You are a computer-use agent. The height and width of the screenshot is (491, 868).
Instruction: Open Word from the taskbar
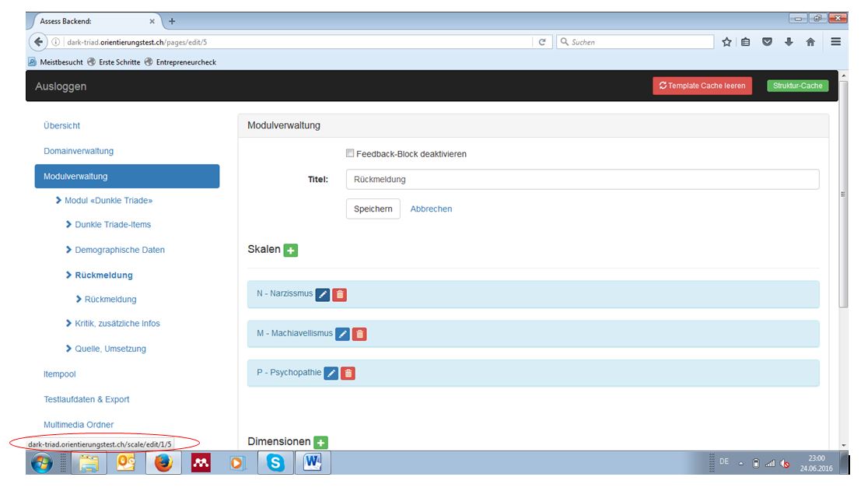[x=313, y=463]
